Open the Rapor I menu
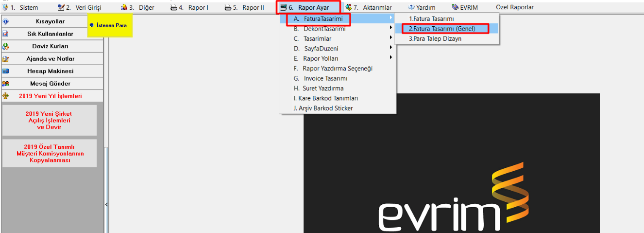This screenshot has width=644, height=233. 189,7
